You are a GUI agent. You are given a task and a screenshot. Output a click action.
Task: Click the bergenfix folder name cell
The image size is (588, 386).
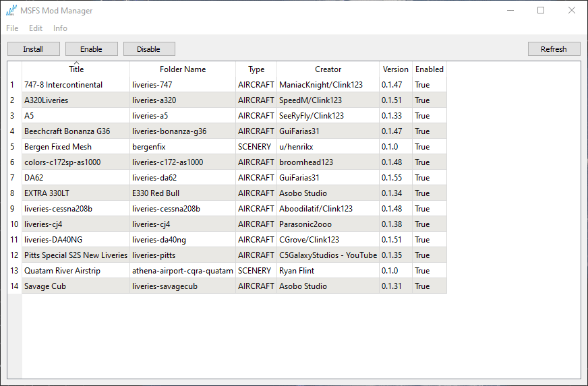183,147
